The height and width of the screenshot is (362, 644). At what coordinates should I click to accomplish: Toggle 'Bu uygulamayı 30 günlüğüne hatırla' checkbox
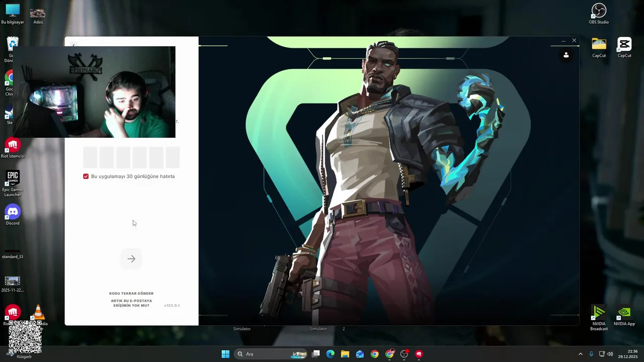coord(86,176)
